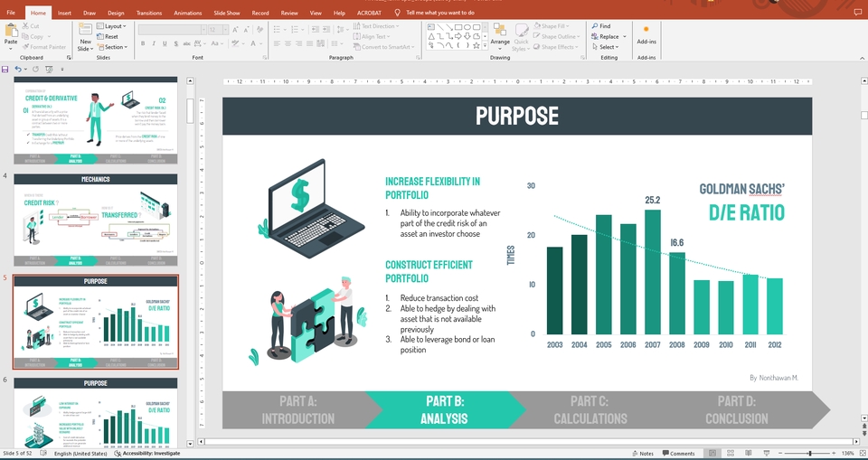Increase list indent level
Image resolution: width=868 pixels, height=460 pixels.
click(x=326, y=29)
